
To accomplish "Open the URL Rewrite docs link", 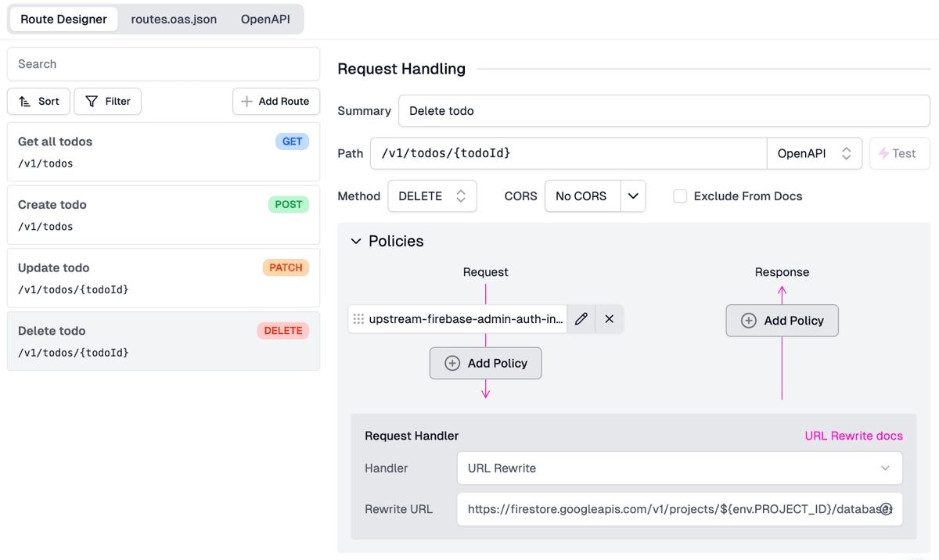I will [x=853, y=436].
